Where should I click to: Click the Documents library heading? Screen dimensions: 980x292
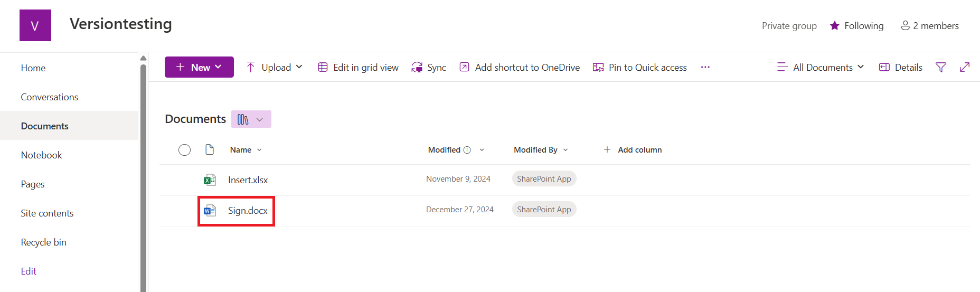pyautogui.click(x=195, y=119)
